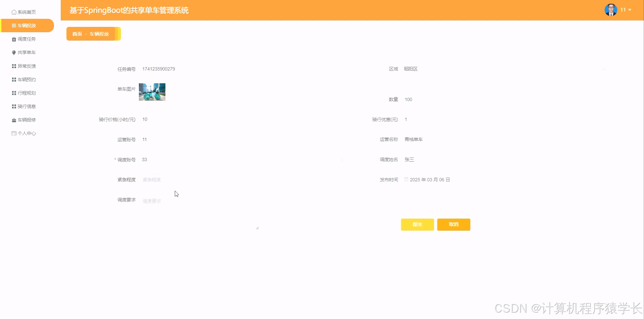Select the 异常反馈 sidebar icon
Image resolution: width=644 pixels, height=319 pixels.
pyautogui.click(x=13, y=66)
